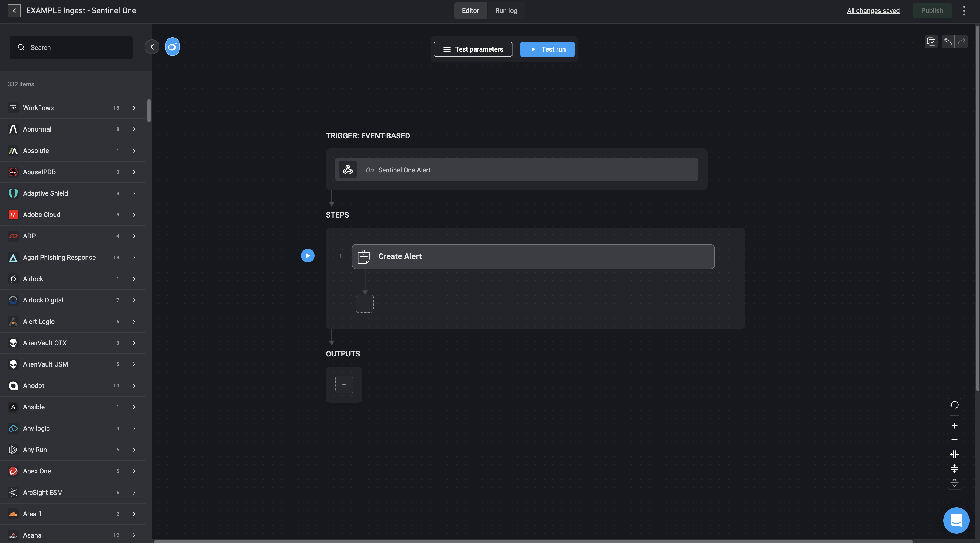
Task: Open the Asana integration row
Action: click(73, 535)
